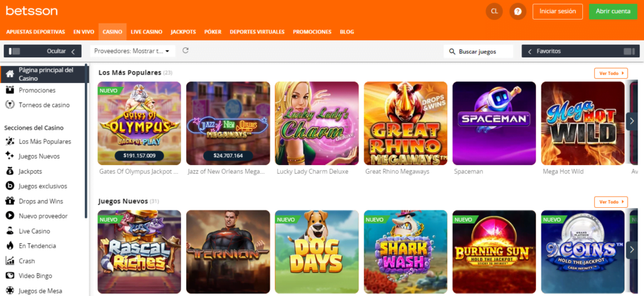Click the Los Más Populares section heading

tap(130, 72)
